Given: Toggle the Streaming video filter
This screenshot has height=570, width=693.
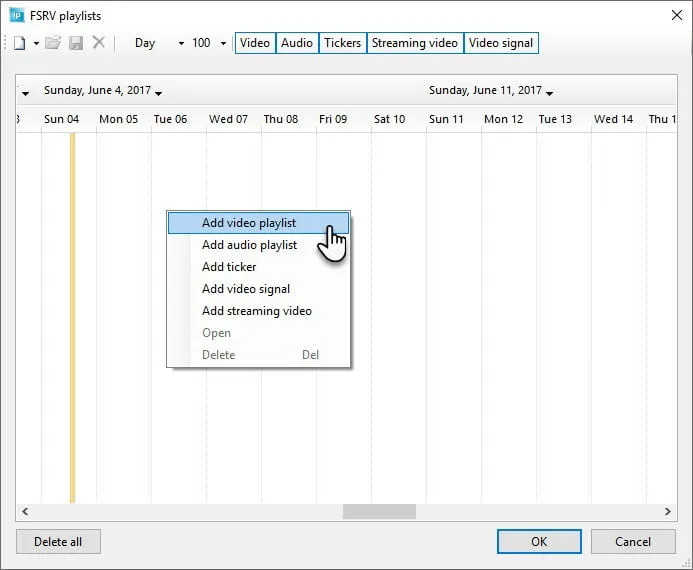Looking at the screenshot, I should [415, 43].
